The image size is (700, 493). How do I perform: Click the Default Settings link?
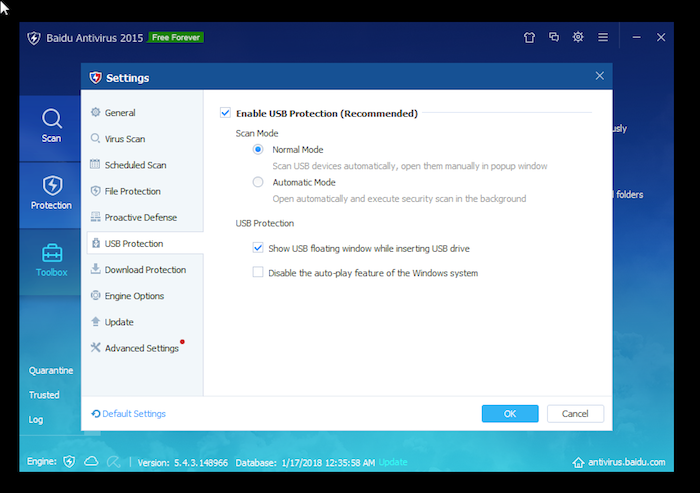129,414
